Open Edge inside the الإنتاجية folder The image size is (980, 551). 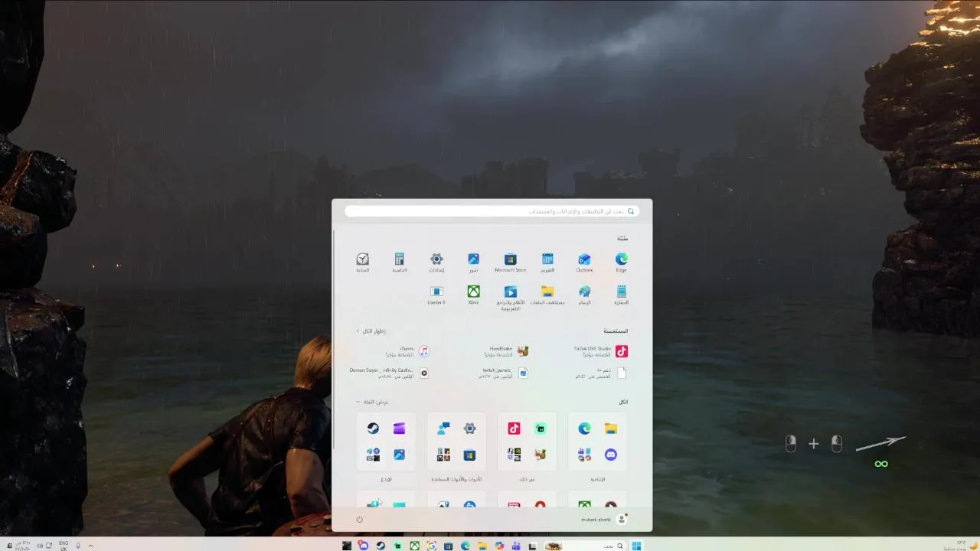(584, 429)
